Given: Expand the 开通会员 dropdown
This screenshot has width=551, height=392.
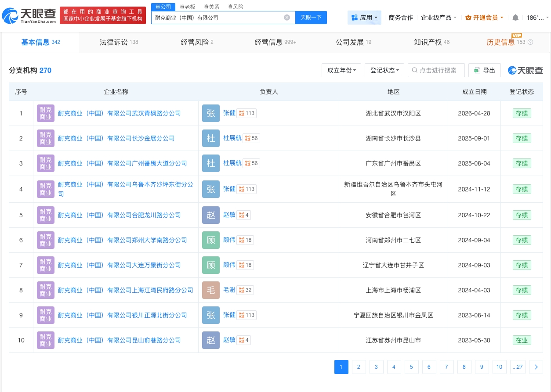Looking at the screenshot, I should coord(484,18).
